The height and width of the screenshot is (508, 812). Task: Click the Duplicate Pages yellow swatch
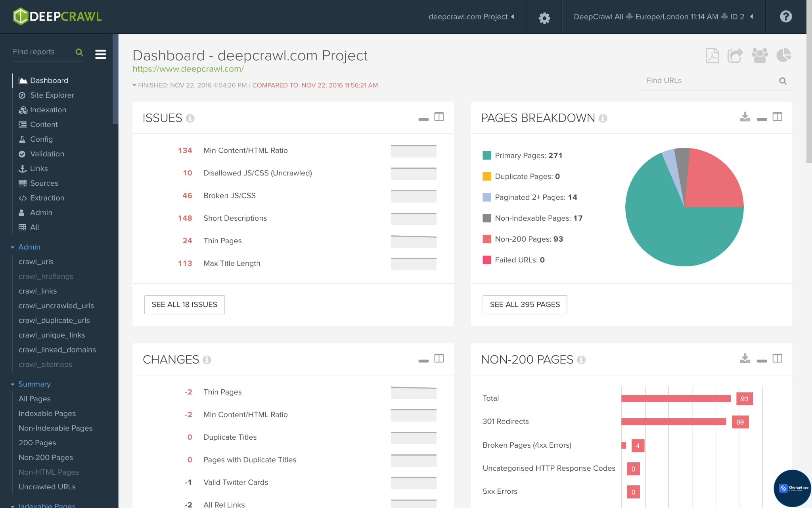487,177
